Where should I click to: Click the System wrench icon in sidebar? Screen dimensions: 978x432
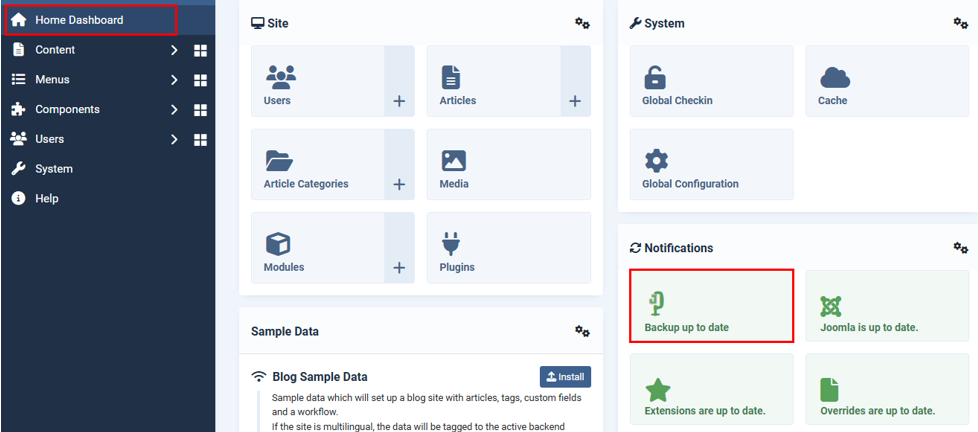pos(19,169)
